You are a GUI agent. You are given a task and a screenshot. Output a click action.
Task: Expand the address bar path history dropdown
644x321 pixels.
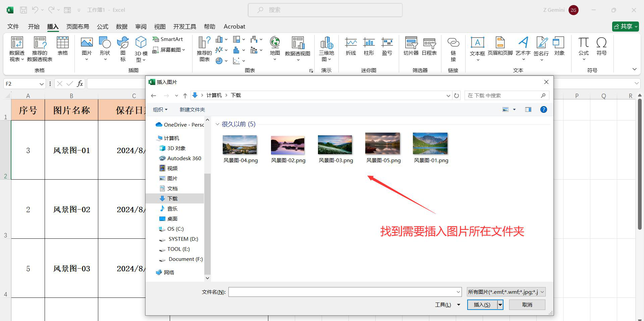(448, 96)
